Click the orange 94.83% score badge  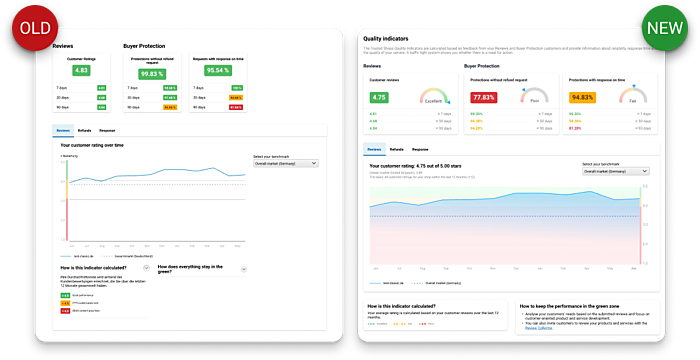click(x=583, y=97)
